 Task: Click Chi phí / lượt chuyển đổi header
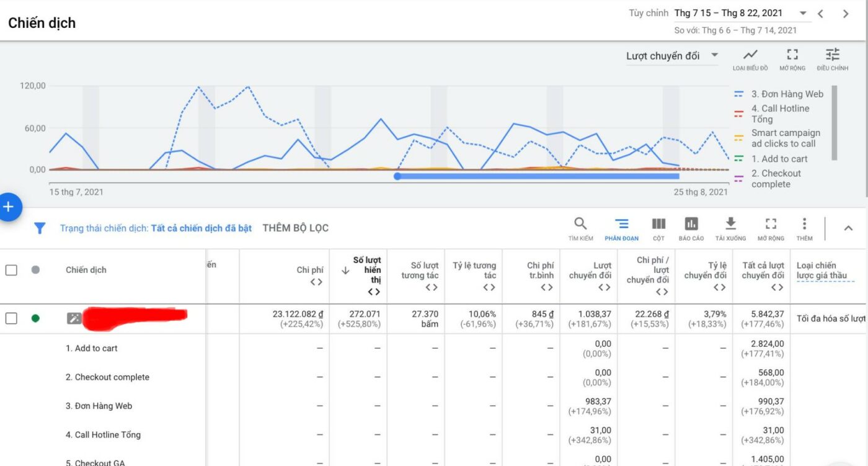coord(648,270)
